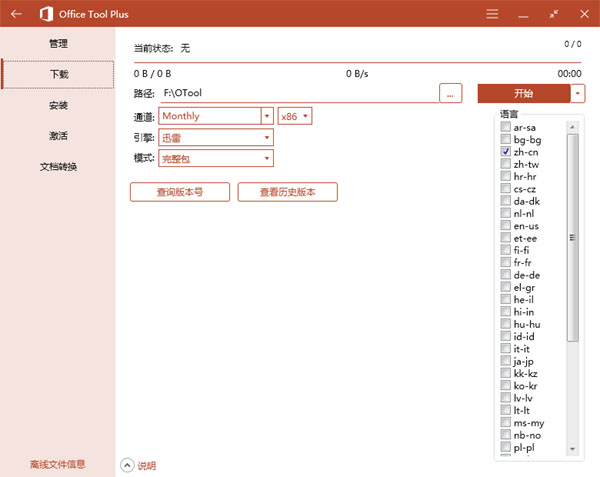Switch to the 安装 tab
This screenshot has height=477, width=600.
[x=58, y=105]
